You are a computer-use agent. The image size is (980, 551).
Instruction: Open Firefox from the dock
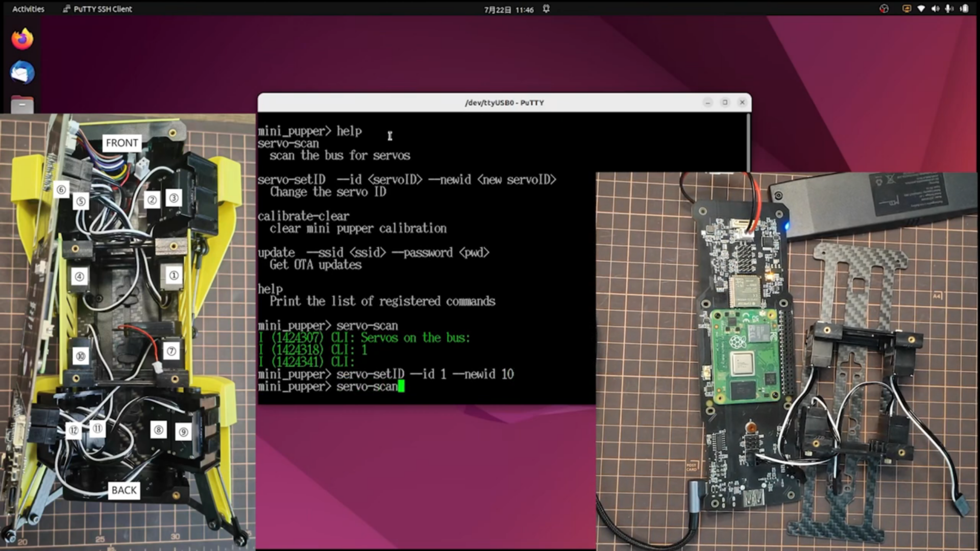[x=22, y=39]
